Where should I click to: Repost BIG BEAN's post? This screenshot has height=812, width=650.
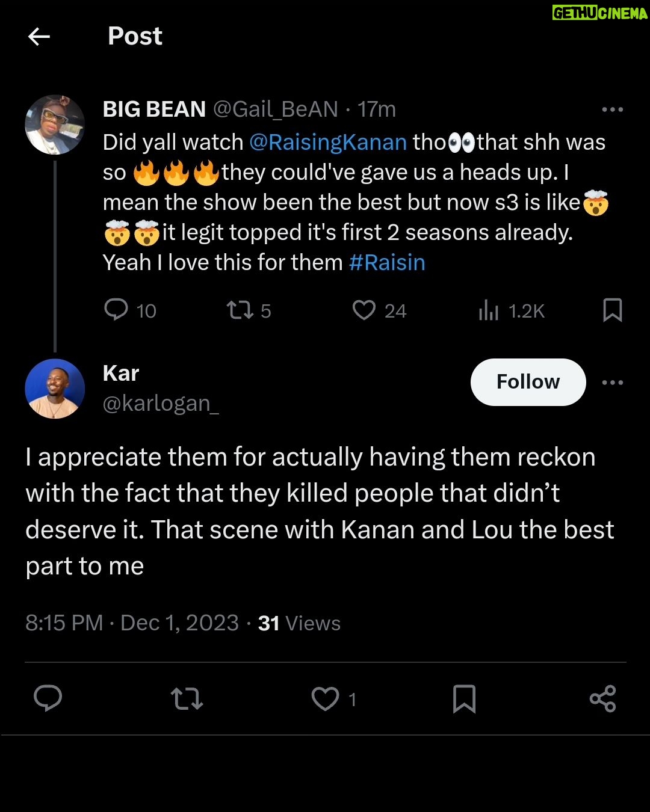[240, 310]
